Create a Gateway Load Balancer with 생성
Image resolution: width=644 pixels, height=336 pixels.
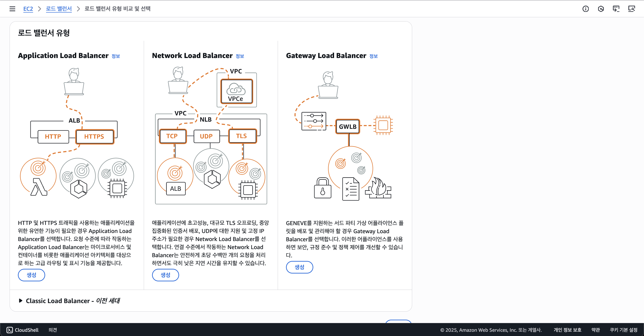(299, 267)
